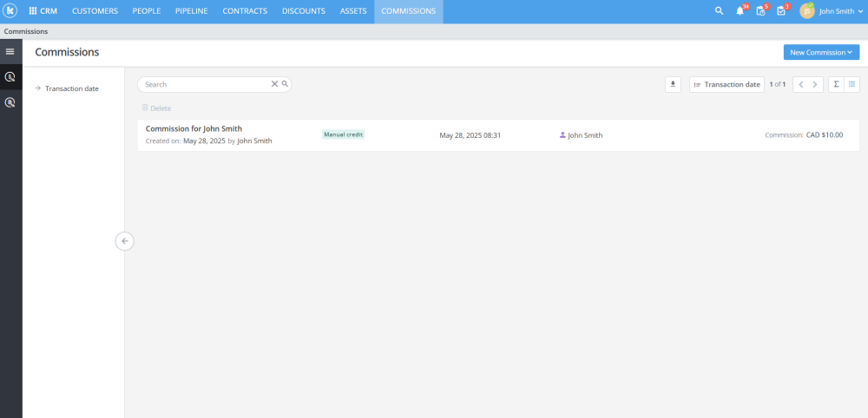Switch to list view layout

[x=852, y=85]
